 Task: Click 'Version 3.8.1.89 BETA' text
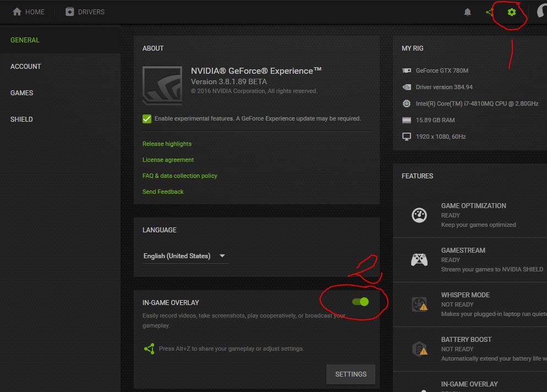pos(229,81)
